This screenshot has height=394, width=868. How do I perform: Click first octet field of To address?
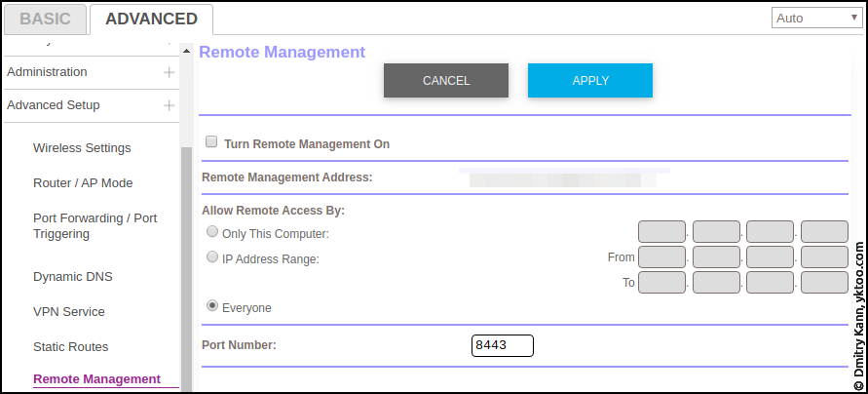[x=661, y=282]
